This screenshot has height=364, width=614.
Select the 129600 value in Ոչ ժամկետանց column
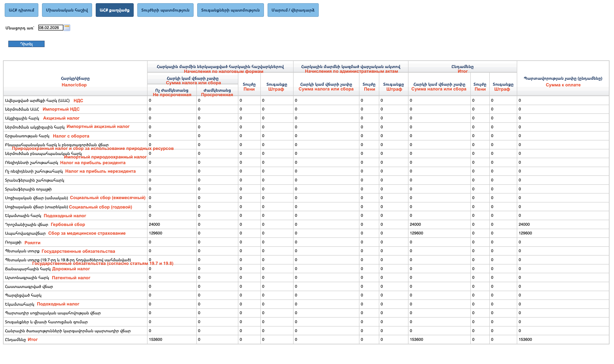(x=155, y=233)
